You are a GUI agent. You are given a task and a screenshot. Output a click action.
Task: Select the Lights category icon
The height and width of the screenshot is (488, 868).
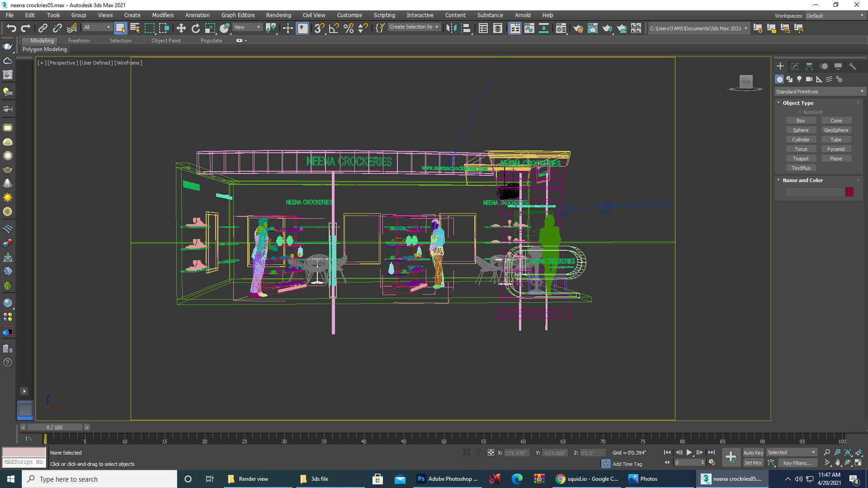(x=799, y=79)
